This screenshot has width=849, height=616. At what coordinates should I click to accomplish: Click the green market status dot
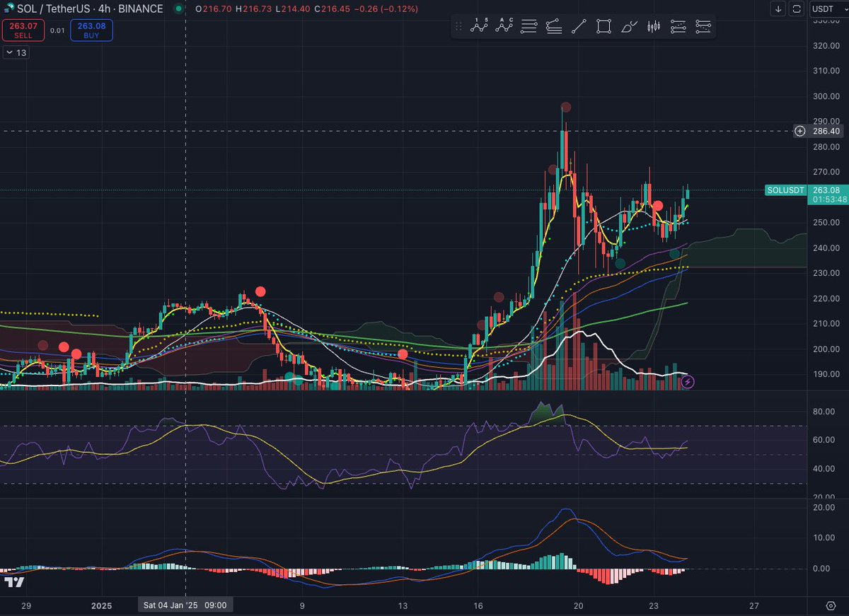pos(178,9)
